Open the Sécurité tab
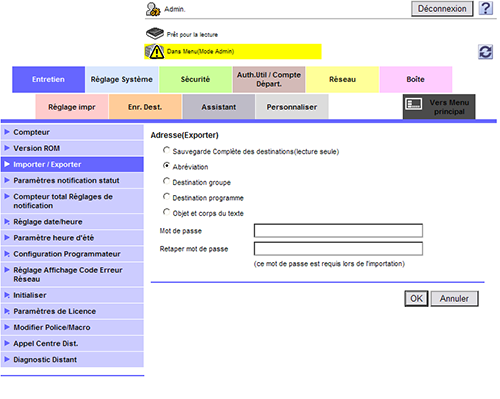500x399 pixels. [195, 79]
